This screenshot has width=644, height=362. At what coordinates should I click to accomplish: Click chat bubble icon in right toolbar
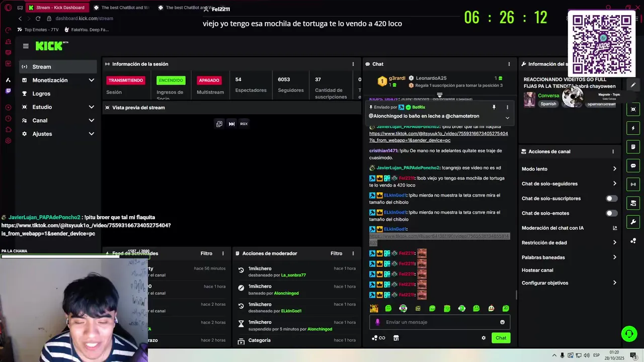tap(633, 165)
